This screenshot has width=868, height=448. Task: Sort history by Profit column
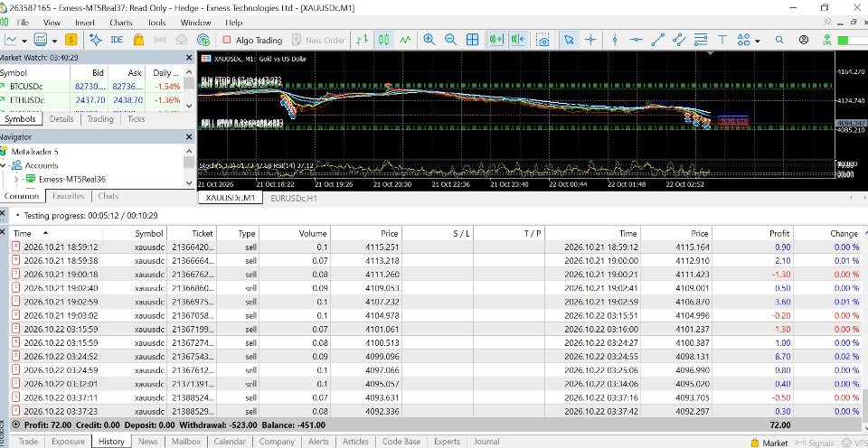(753, 233)
